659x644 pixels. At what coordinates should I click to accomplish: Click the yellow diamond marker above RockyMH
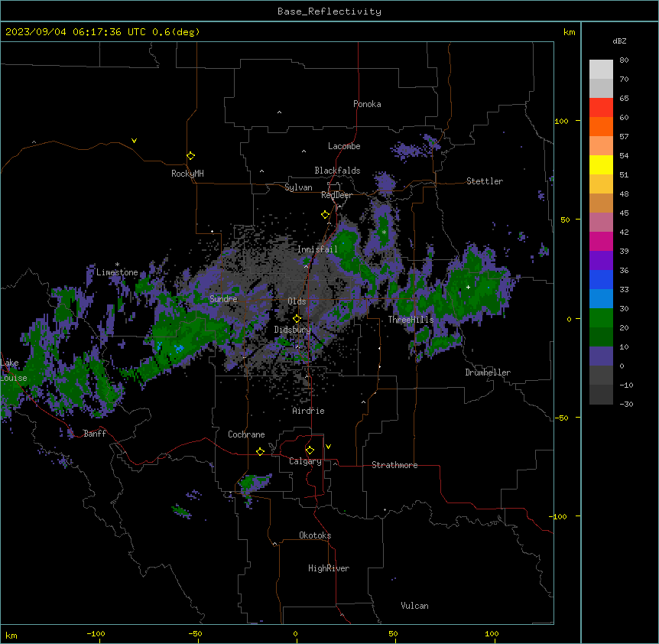click(191, 156)
